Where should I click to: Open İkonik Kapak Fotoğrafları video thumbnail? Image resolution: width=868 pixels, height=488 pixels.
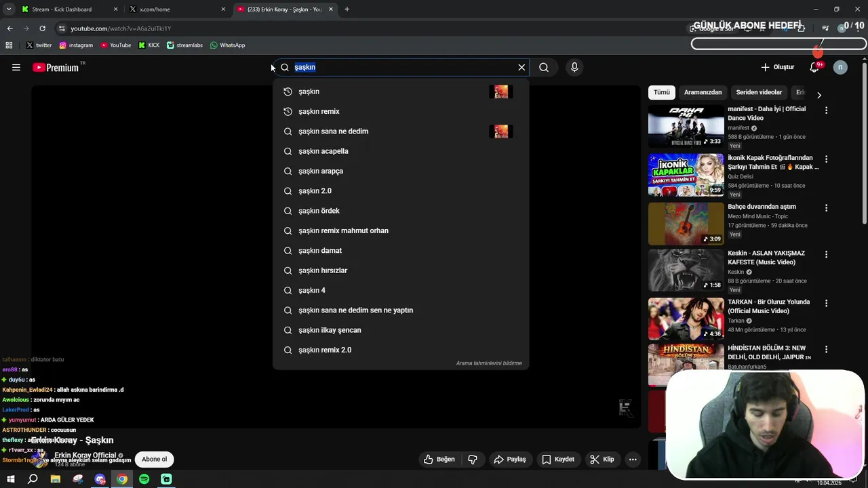[686, 175]
